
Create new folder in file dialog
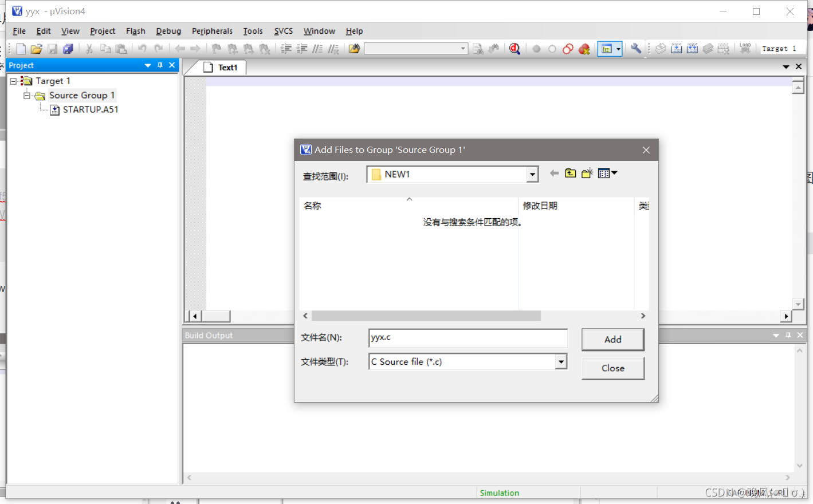pos(587,174)
